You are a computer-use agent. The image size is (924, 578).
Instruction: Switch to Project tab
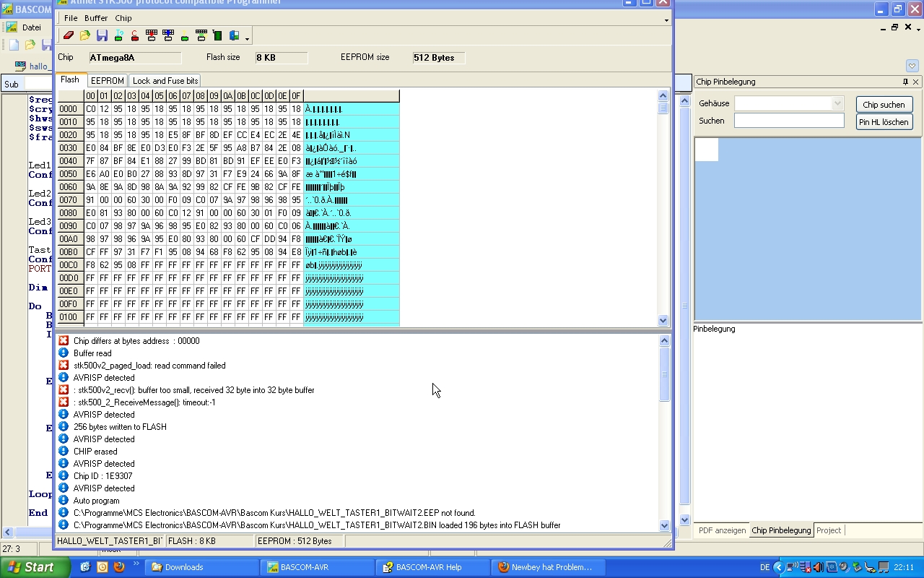coord(829,530)
